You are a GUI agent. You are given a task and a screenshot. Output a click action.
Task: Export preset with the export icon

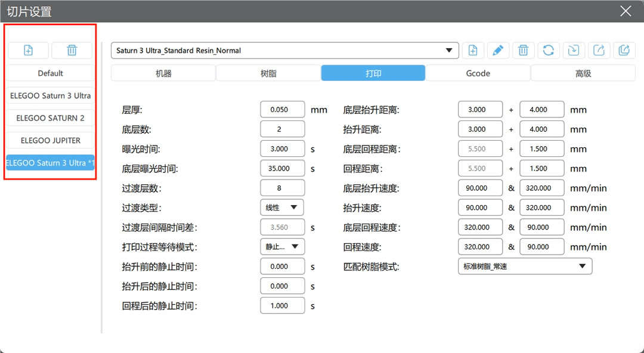click(x=599, y=50)
